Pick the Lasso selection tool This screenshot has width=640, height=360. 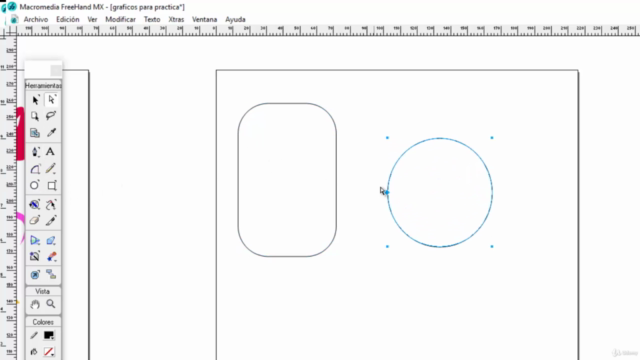pyautogui.click(x=51, y=116)
